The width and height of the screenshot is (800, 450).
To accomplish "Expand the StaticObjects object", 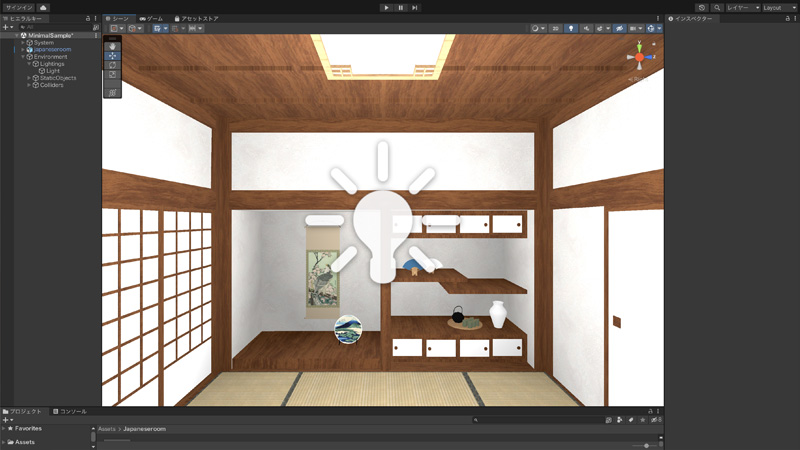I will click(29, 78).
